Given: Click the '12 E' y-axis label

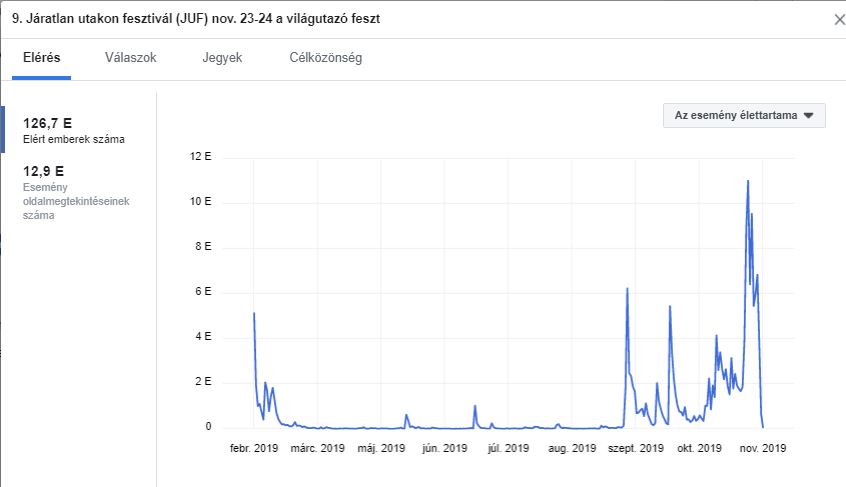Looking at the screenshot, I should pos(201,157).
